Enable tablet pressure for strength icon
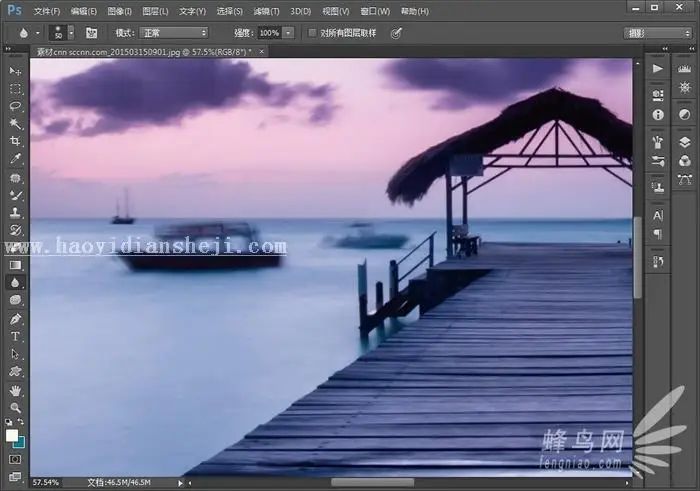The width and height of the screenshot is (700, 491). coord(396,33)
